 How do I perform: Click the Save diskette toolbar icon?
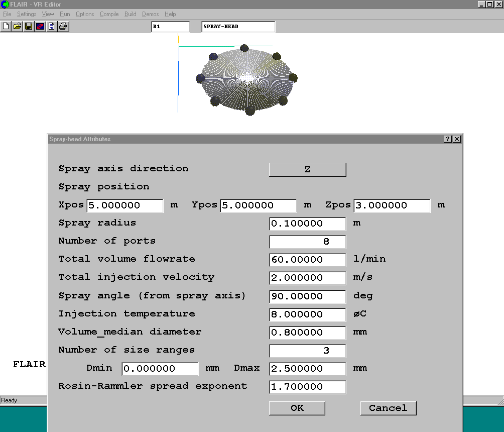(x=29, y=26)
